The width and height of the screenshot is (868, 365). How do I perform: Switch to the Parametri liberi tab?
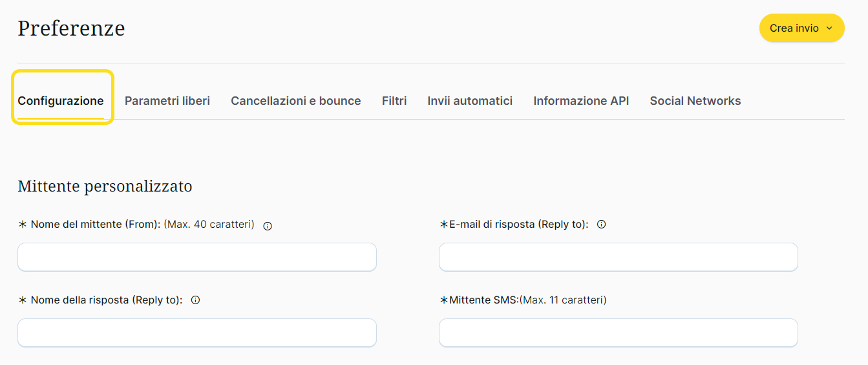[167, 101]
